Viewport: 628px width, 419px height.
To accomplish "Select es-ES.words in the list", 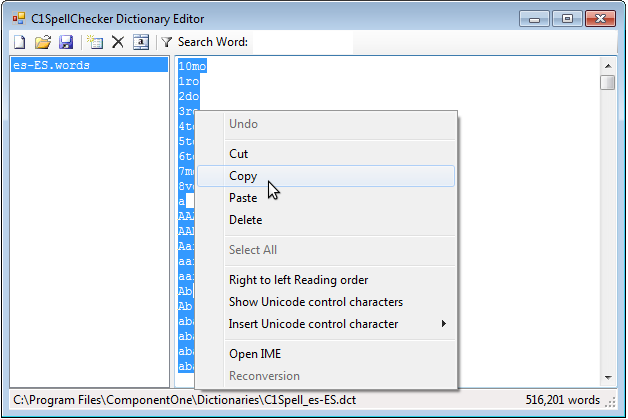I will (89, 65).
